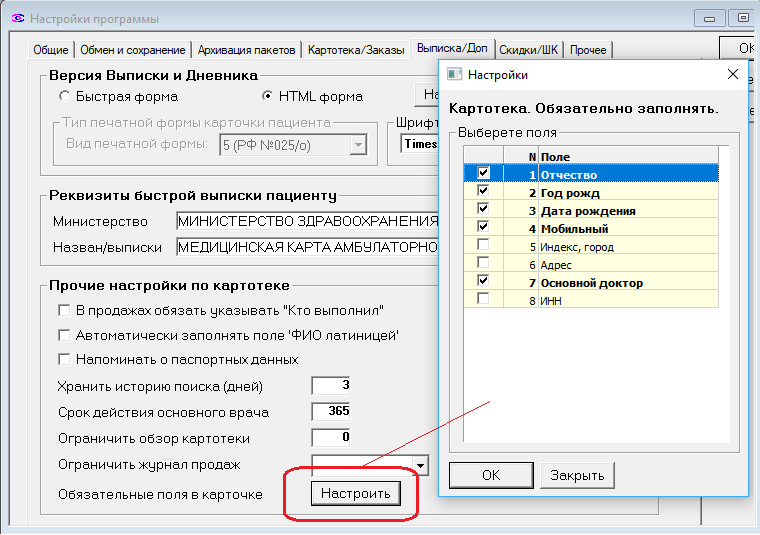The image size is (760, 535).
Task: Click the Настройки dialog window icon
Action: coord(454,74)
